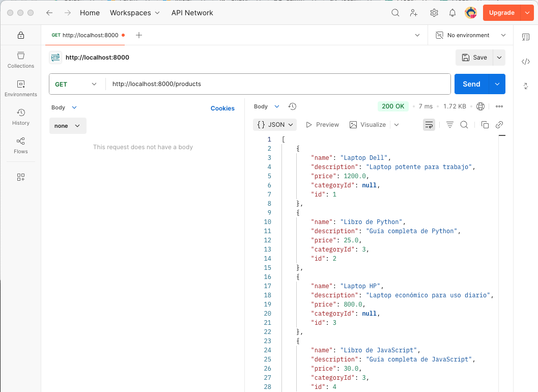Expand the Save options arrow
The image size is (538, 392).
(x=499, y=58)
